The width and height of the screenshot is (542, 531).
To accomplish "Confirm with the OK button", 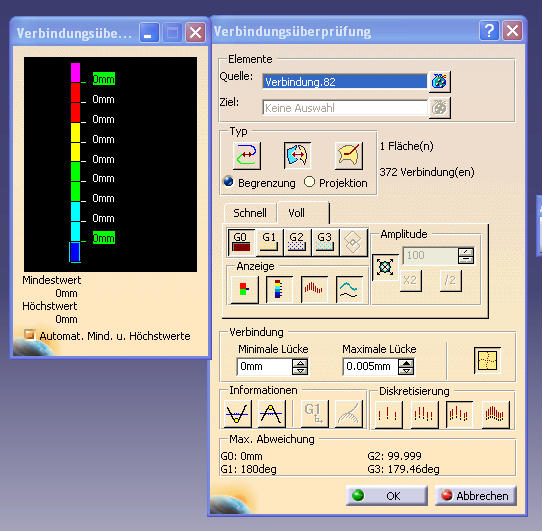I will (x=387, y=496).
